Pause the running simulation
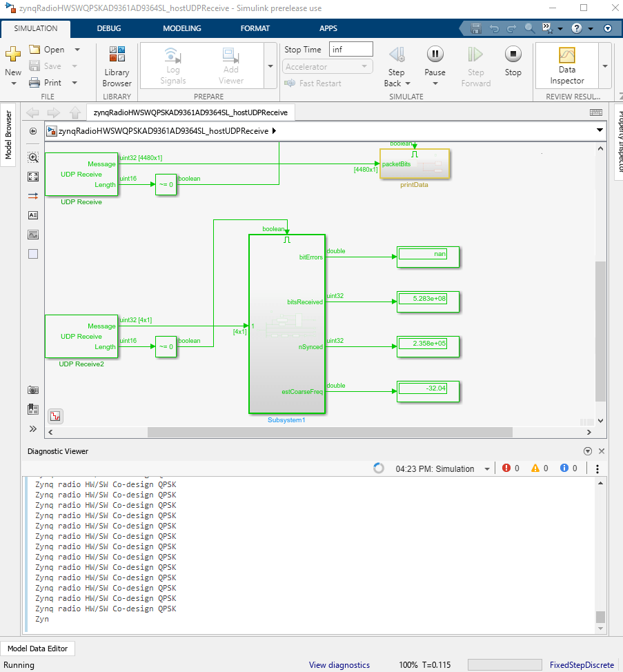This screenshot has width=623, height=672. click(x=435, y=55)
